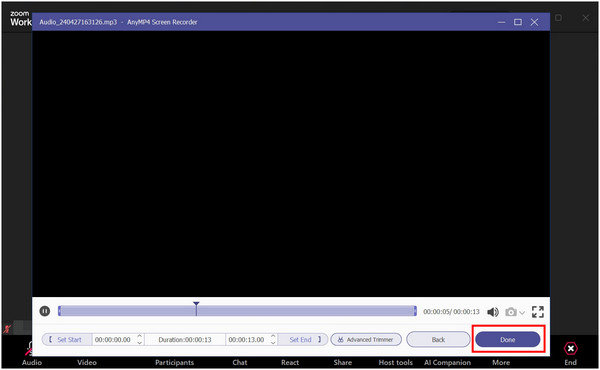This screenshot has width=600, height=370.
Task: Seek within the audio progress bar
Action: 237,311
